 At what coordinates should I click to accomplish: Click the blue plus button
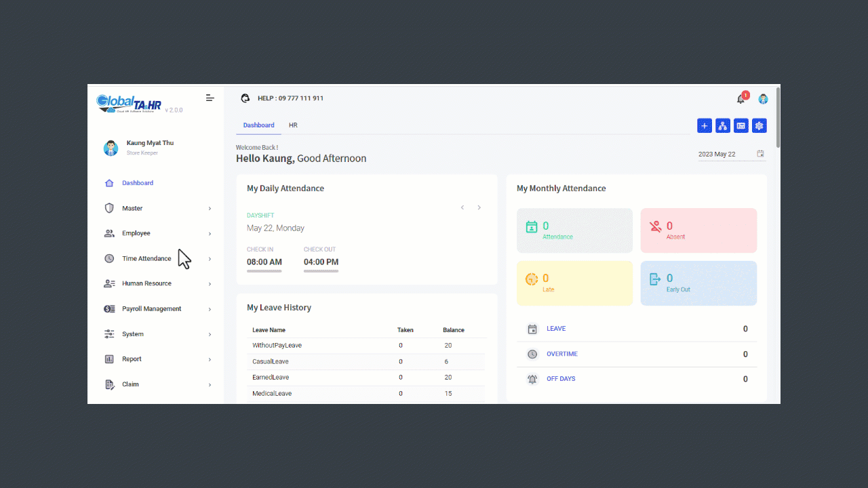704,125
